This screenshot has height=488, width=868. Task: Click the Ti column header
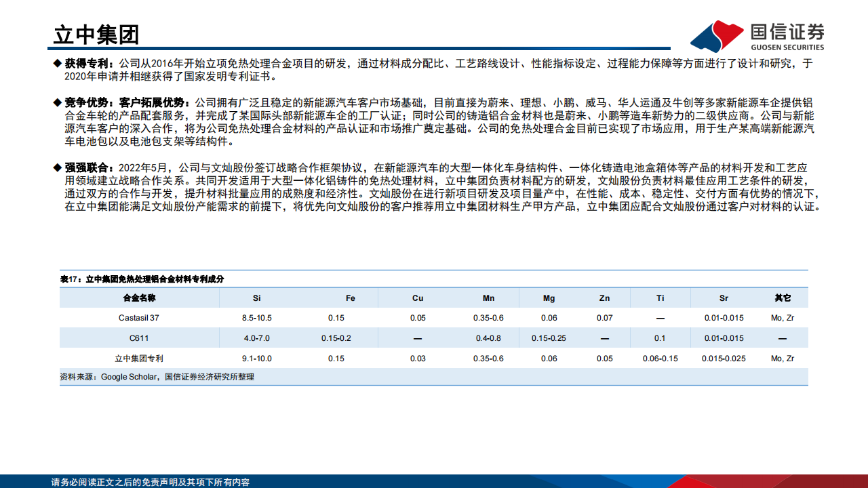tap(660, 298)
